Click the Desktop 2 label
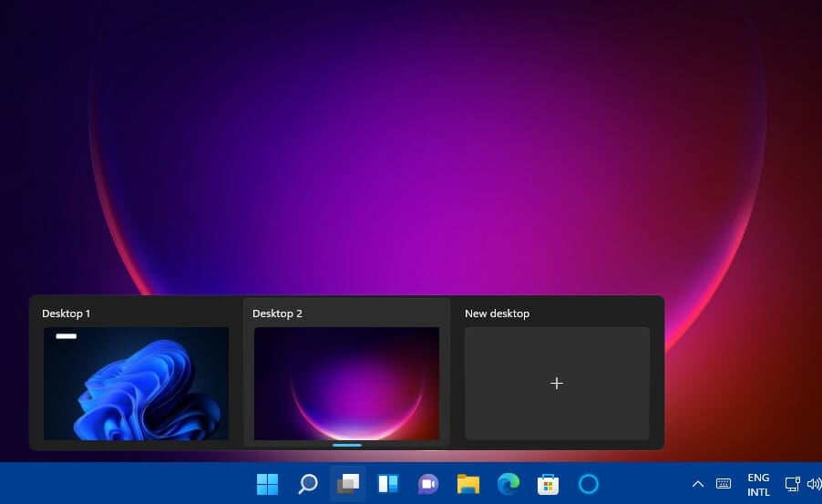 (x=277, y=314)
